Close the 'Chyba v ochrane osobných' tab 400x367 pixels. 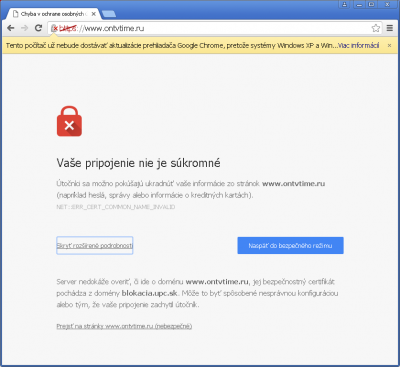94,14
